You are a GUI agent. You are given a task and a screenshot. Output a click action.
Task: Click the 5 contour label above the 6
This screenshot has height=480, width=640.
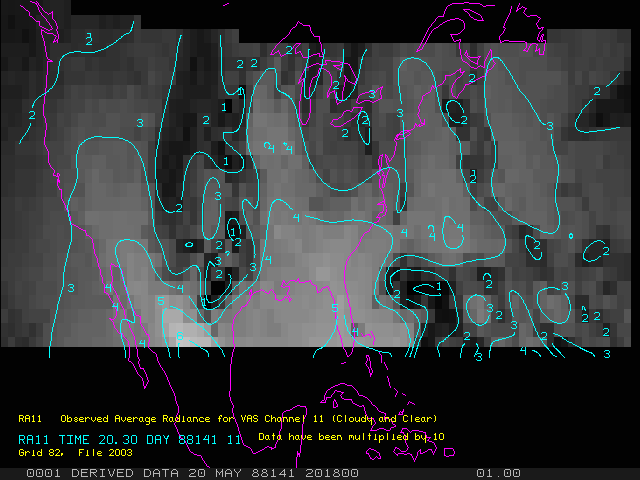(160, 301)
